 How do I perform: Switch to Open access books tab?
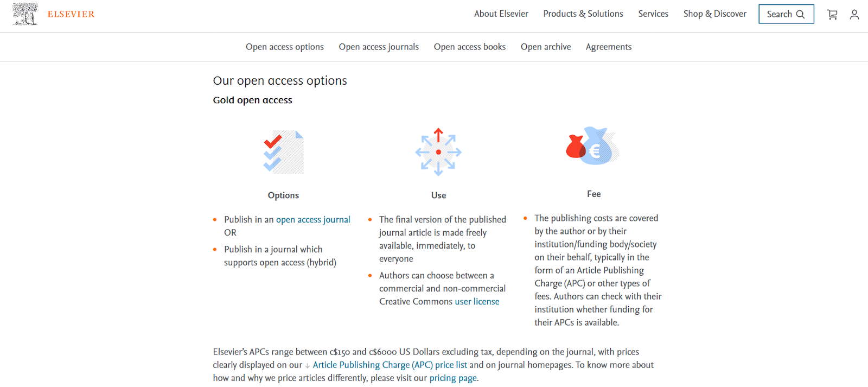pyautogui.click(x=470, y=47)
